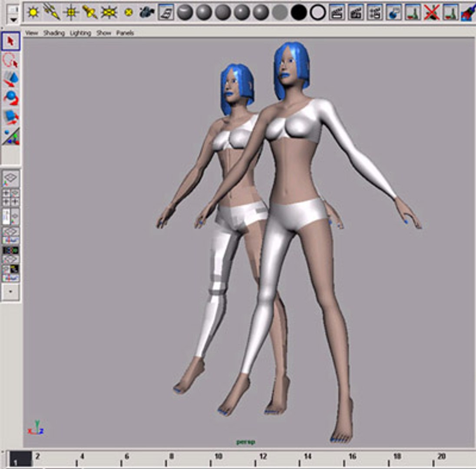Viewport: 476px width, 469px height.
Task: Open the Shading menu
Action: coord(54,33)
